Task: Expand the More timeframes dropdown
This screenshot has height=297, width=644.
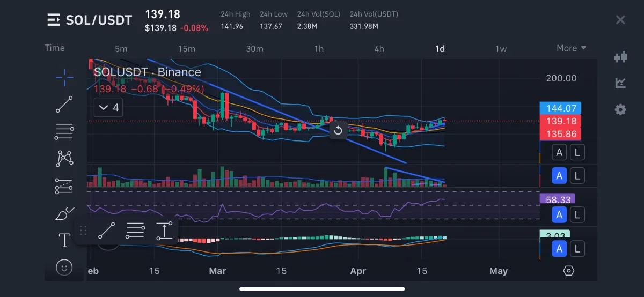Action: click(x=571, y=48)
